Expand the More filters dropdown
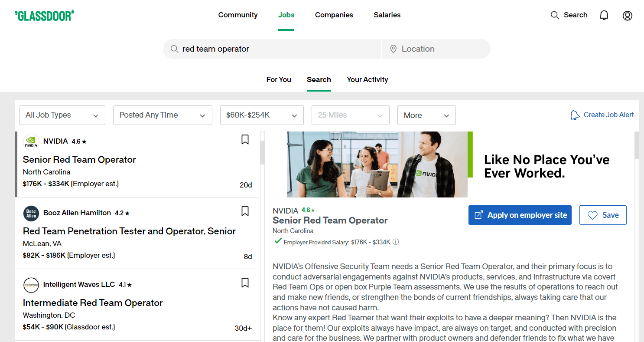This screenshot has height=342, width=644. [426, 115]
